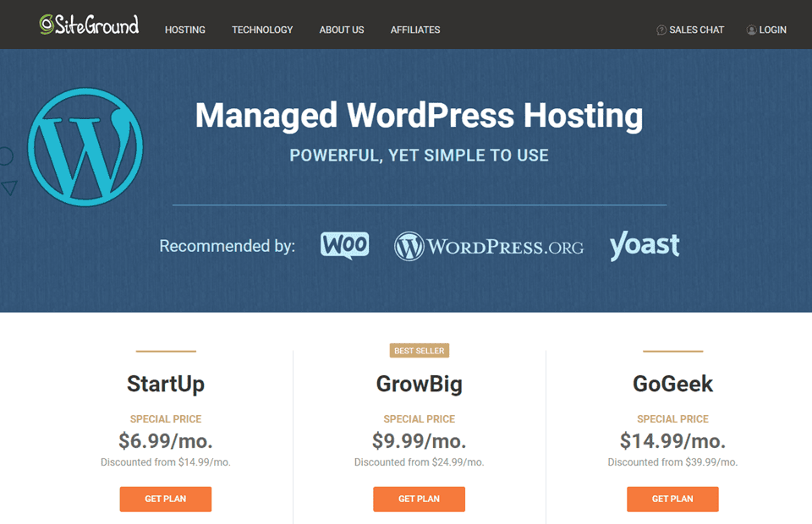
Task: Select the WordPress.org logo
Action: click(489, 246)
